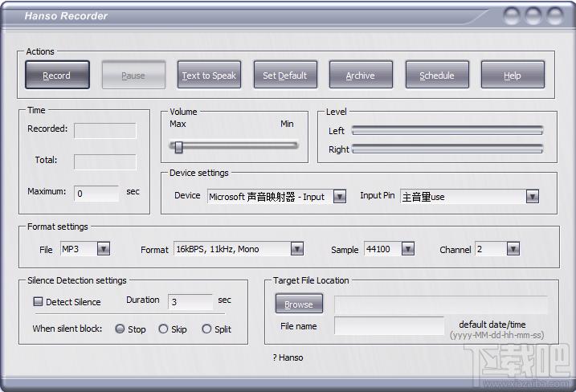Image resolution: width=576 pixels, height=392 pixels.
Task: Open the Format bitrate dropdown
Action: point(296,249)
